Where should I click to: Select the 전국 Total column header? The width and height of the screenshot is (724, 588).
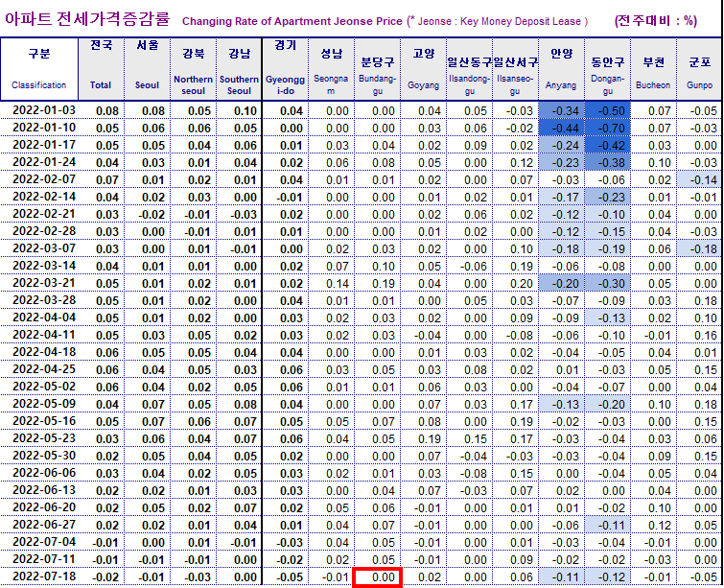coord(101,69)
